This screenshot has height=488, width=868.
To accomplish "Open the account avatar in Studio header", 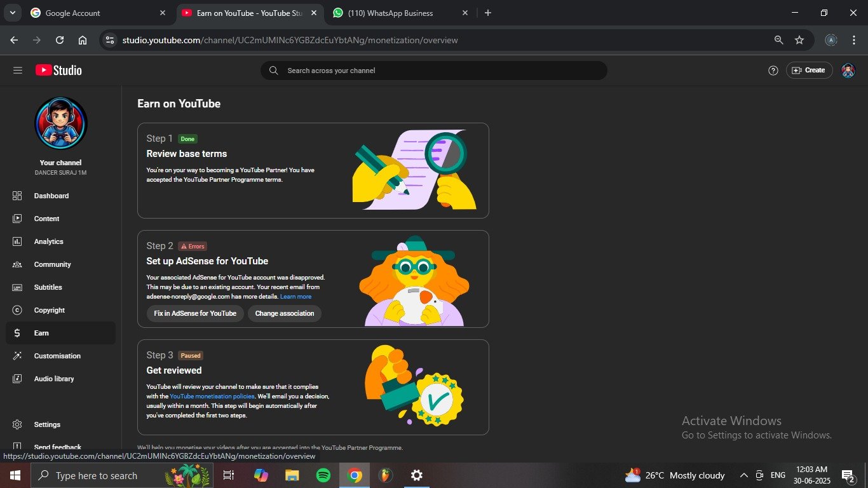I will (x=848, y=71).
